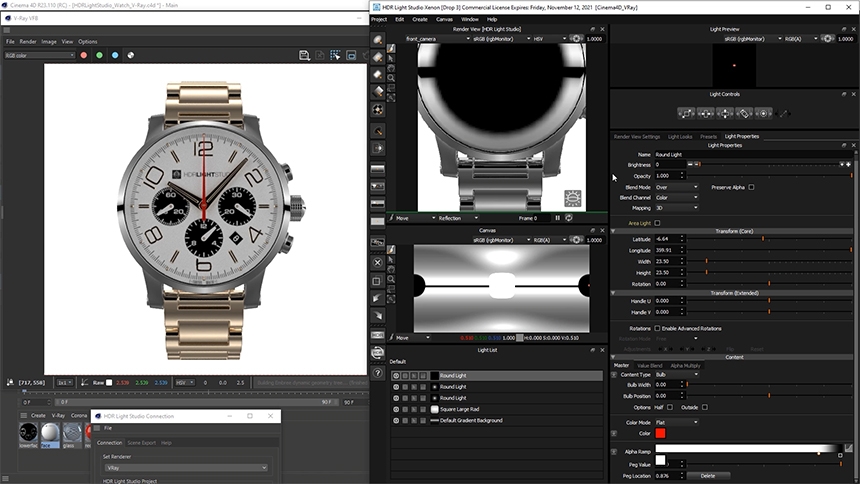This screenshot has height=484, width=860.
Task: Click the duplicate light icon in left toolbar
Action: point(377,280)
